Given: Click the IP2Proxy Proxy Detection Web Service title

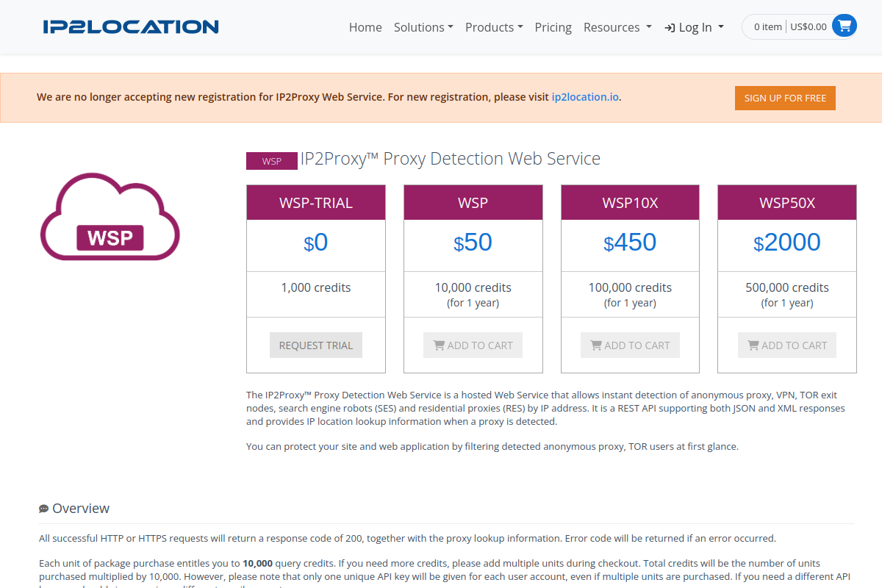Looking at the screenshot, I should pyautogui.click(x=451, y=159).
